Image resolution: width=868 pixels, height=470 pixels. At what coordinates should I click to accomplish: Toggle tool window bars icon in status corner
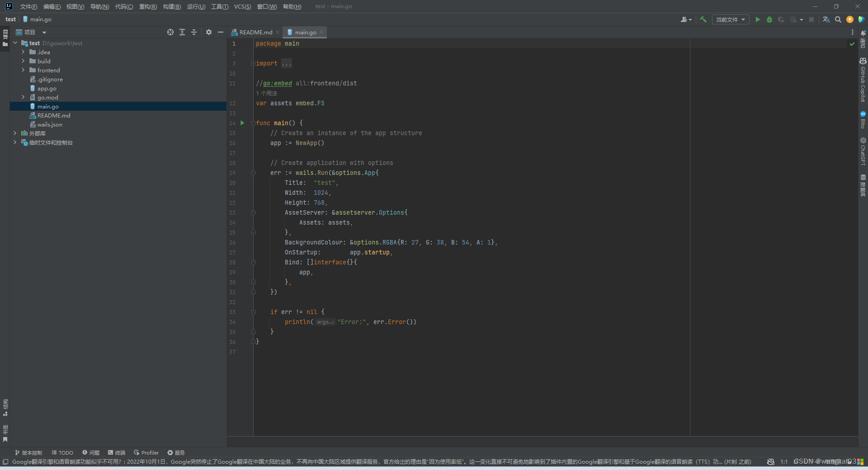(x=5, y=461)
